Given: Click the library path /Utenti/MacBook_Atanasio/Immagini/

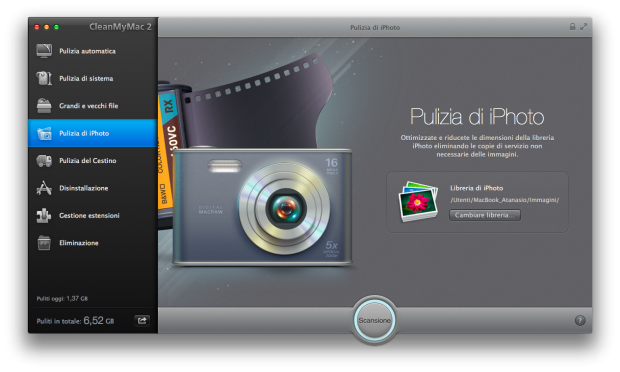Looking at the screenshot, I should (505, 200).
